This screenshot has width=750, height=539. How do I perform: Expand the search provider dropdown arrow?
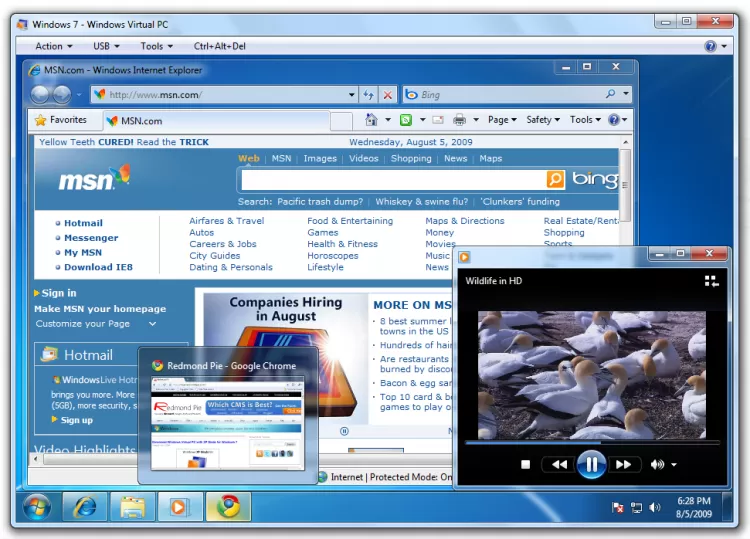click(626, 94)
